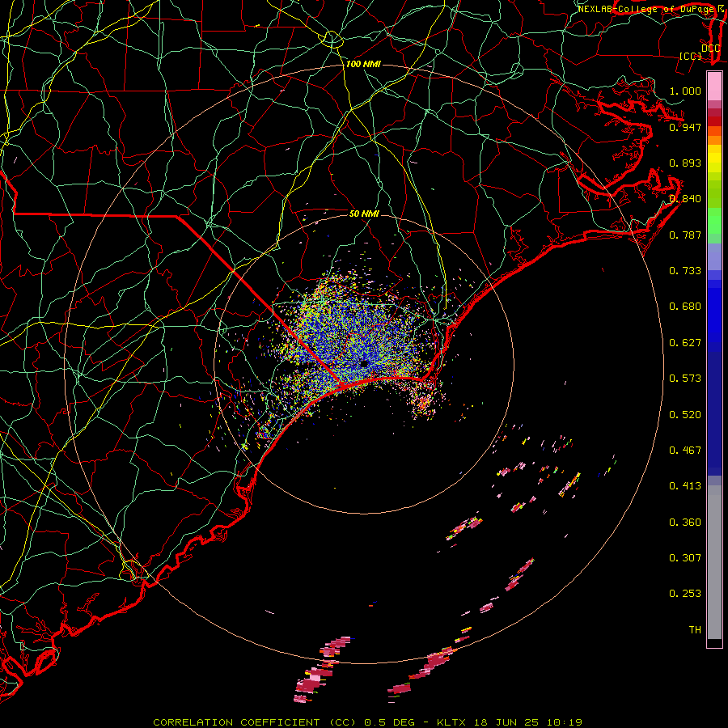Pick the bright green band in color bar

tap(714, 221)
